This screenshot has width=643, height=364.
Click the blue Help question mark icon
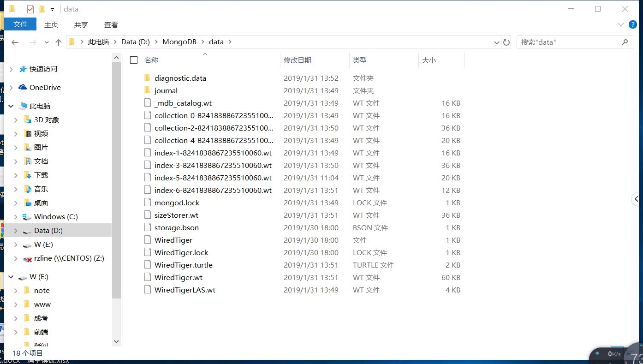click(x=632, y=24)
